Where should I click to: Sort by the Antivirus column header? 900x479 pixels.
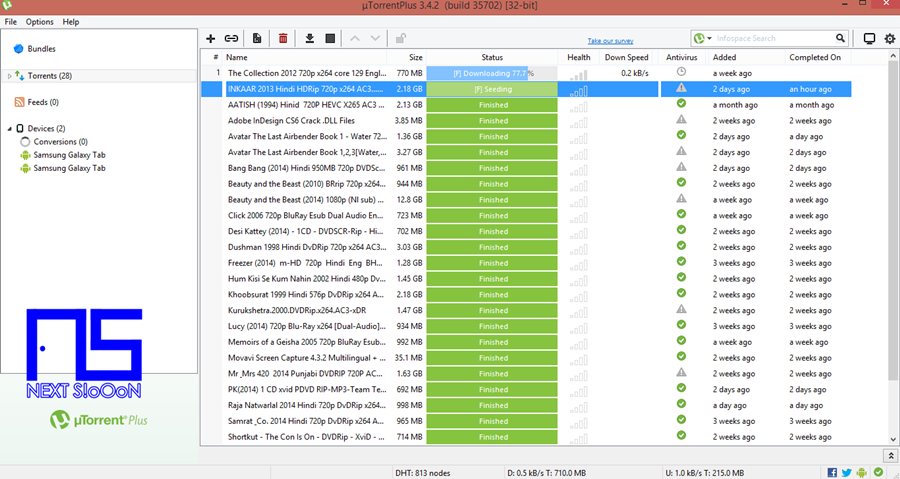point(681,57)
